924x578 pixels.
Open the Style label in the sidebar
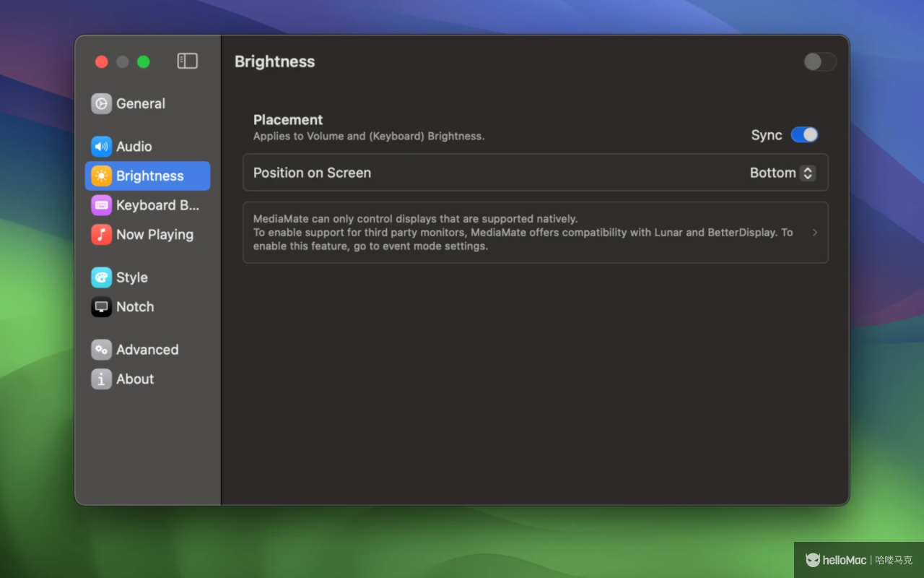(x=132, y=277)
